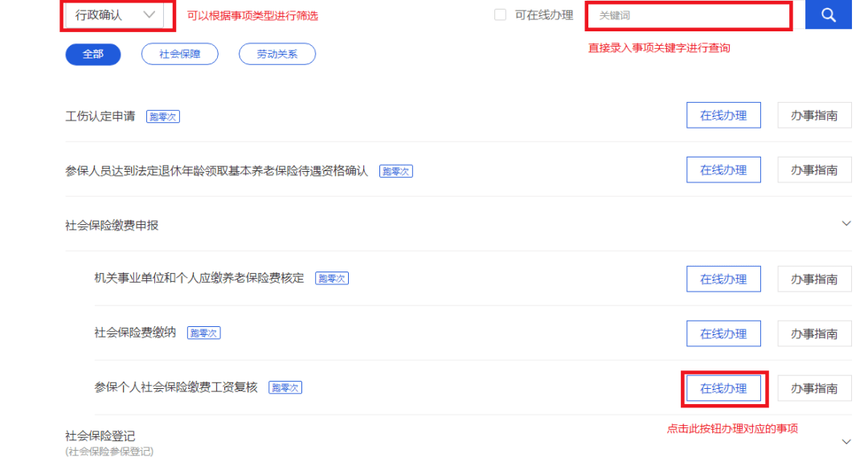868x466 pixels.
Task: Select the 全部 filter tab
Action: [x=93, y=55]
